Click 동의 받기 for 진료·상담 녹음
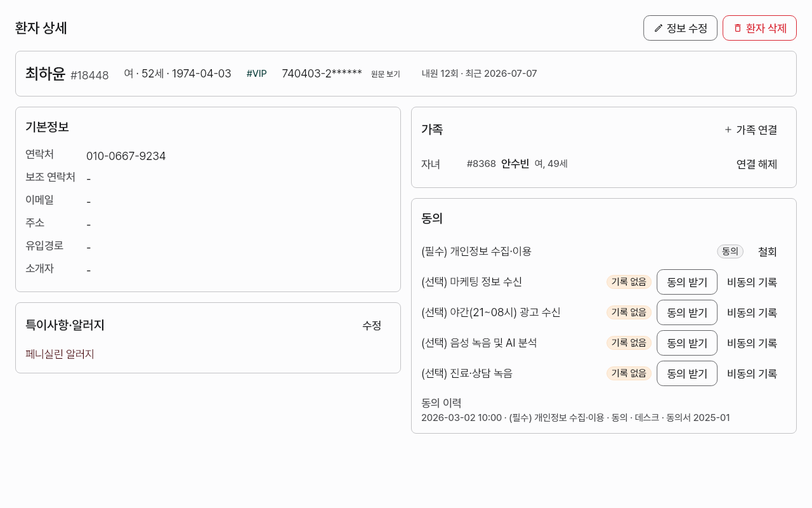The image size is (812, 508). pos(687,373)
